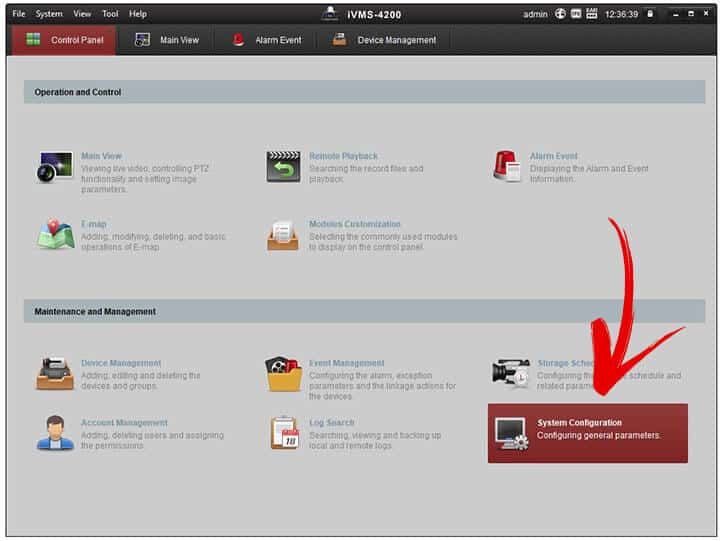
Task: Click the Remote Playback icon
Action: [x=283, y=167]
